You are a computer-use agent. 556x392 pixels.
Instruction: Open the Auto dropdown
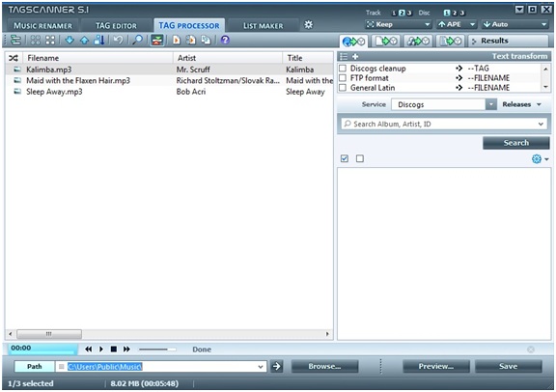[x=515, y=24]
